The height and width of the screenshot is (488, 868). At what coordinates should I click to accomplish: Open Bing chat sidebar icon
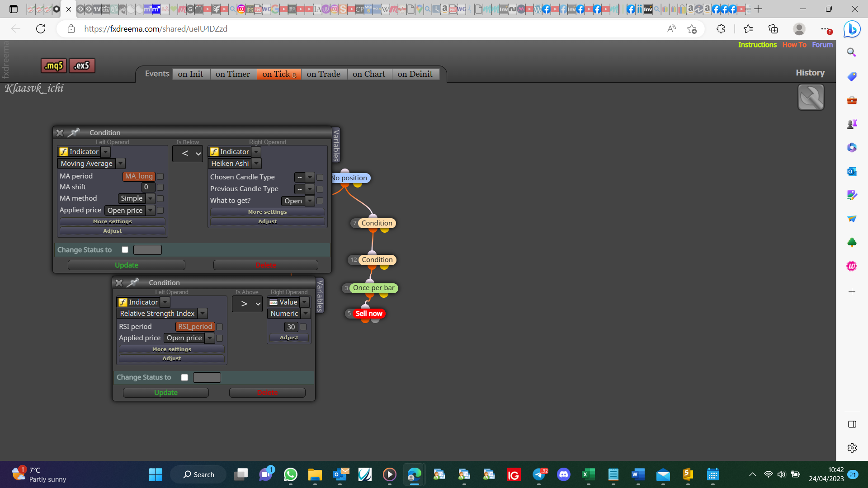point(852,29)
